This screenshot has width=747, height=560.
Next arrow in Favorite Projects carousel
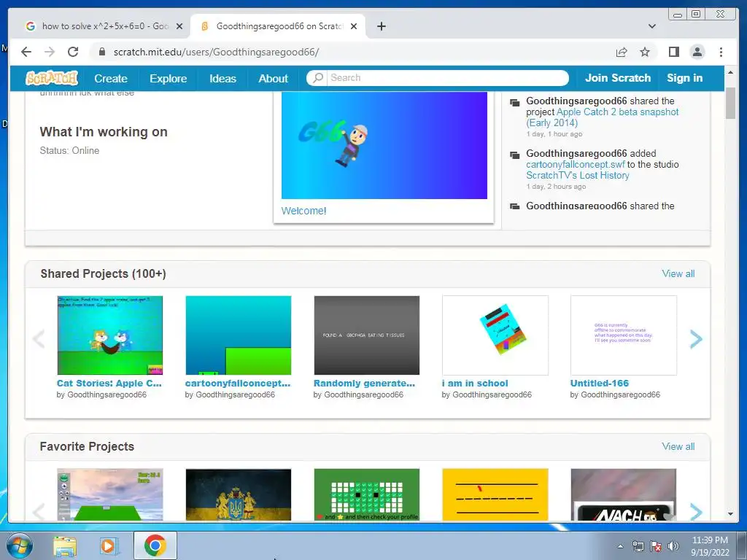pos(696,512)
